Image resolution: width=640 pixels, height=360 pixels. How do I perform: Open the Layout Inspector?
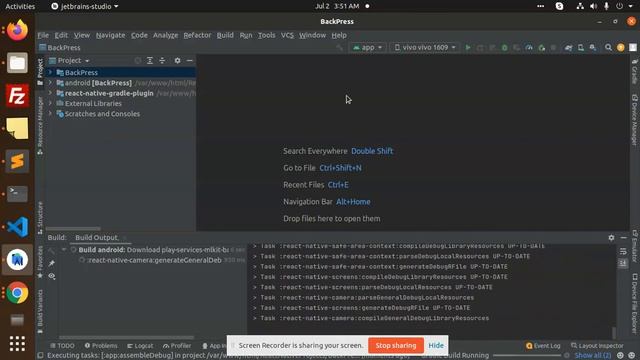(x=597, y=346)
